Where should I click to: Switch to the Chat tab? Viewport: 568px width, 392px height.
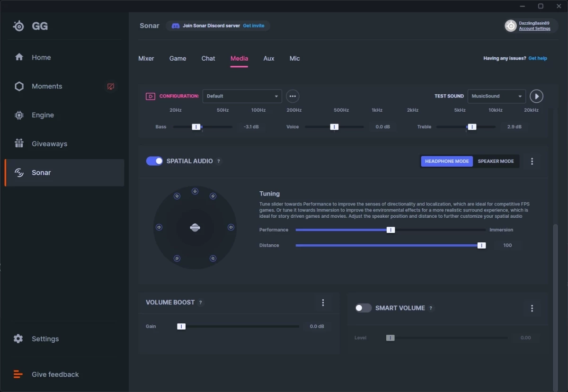pos(208,59)
